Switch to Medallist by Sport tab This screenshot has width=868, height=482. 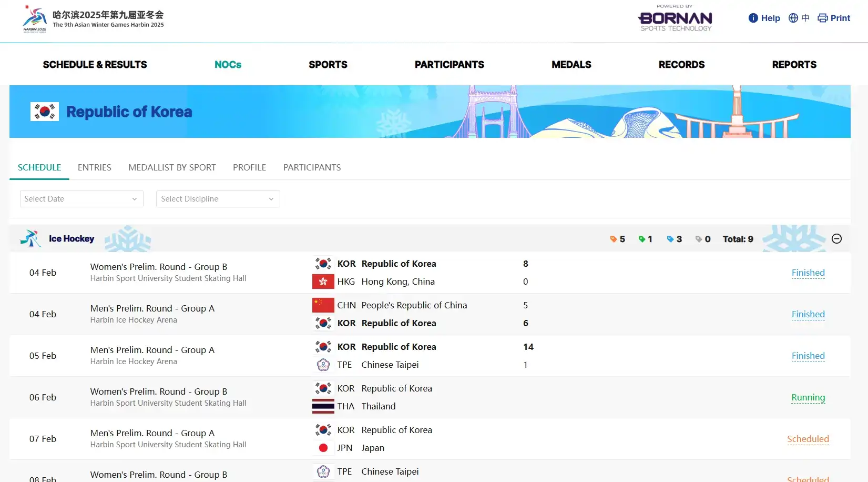[172, 167]
